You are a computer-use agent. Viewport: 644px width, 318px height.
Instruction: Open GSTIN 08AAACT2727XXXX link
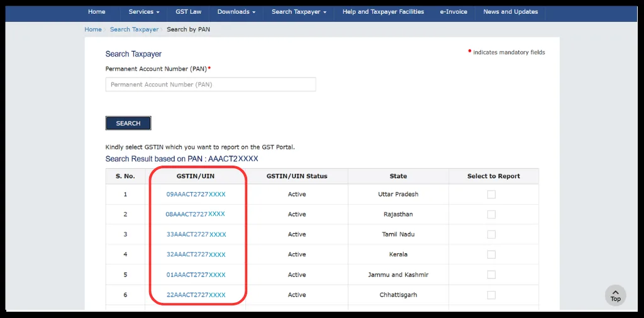(196, 214)
